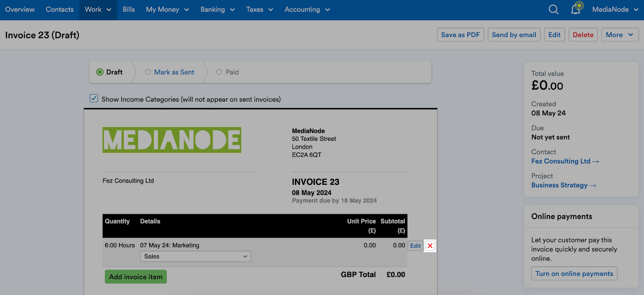This screenshot has height=295, width=644.
Task: Open the Sales income category dropdown
Action: pyautogui.click(x=196, y=256)
